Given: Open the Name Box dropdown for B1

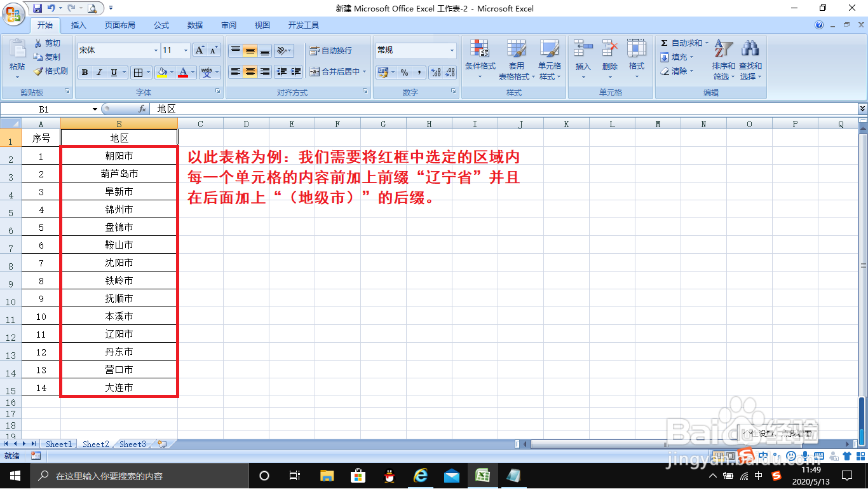Looking at the screenshot, I should (x=95, y=109).
